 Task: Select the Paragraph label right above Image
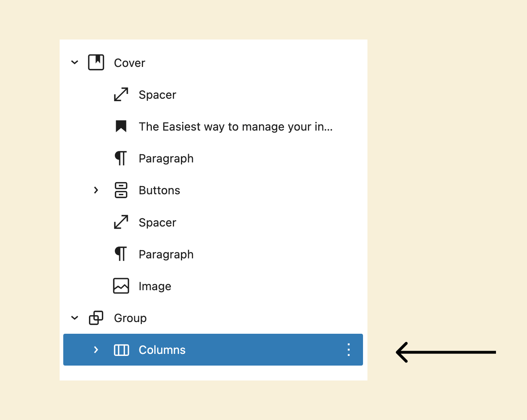coord(166,254)
